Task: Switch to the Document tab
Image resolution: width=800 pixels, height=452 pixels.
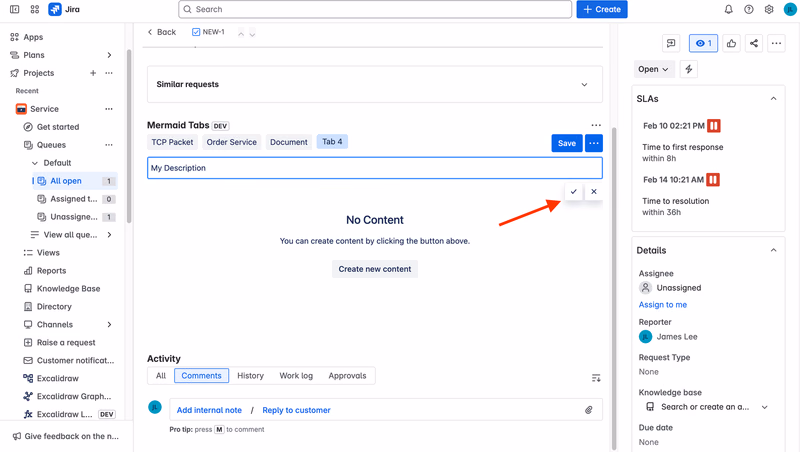Action: pyautogui.click(x=289, y=142)
